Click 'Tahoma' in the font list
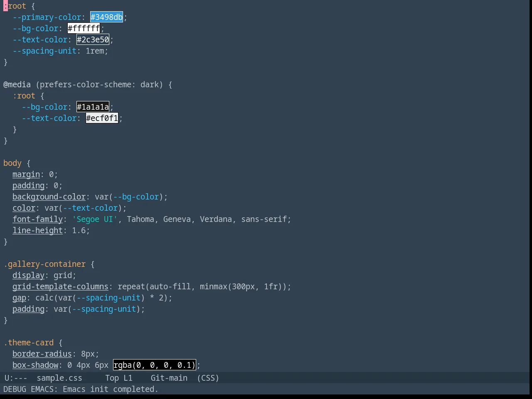This screenshot has height=399, width=532. [140, 219]
